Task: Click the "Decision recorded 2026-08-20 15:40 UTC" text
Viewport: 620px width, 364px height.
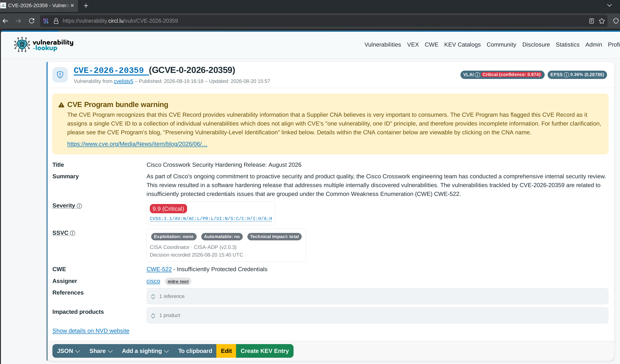Action: [x=196, y=255]
